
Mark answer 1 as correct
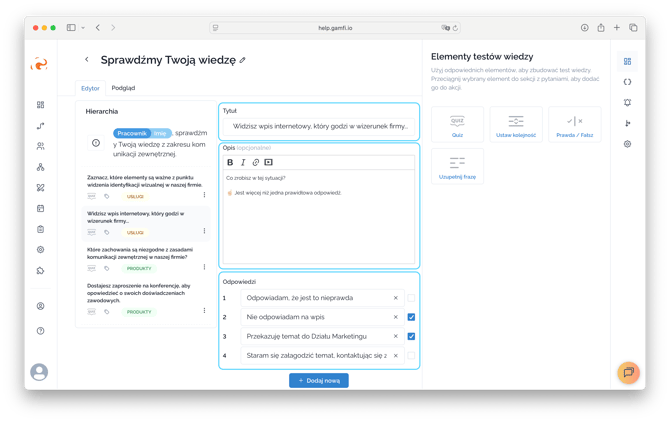(x=412, y=298)
